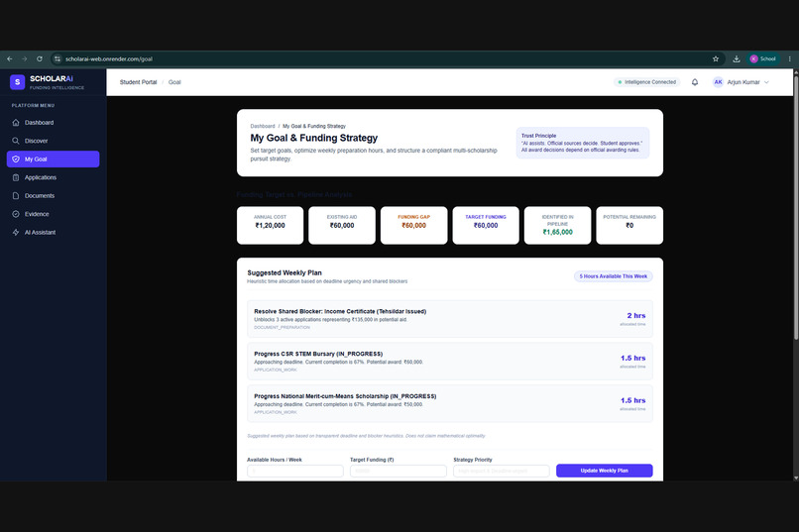Click the site info icon in address bar
Viewport: 799px width, 532px height.
(57, 59)
